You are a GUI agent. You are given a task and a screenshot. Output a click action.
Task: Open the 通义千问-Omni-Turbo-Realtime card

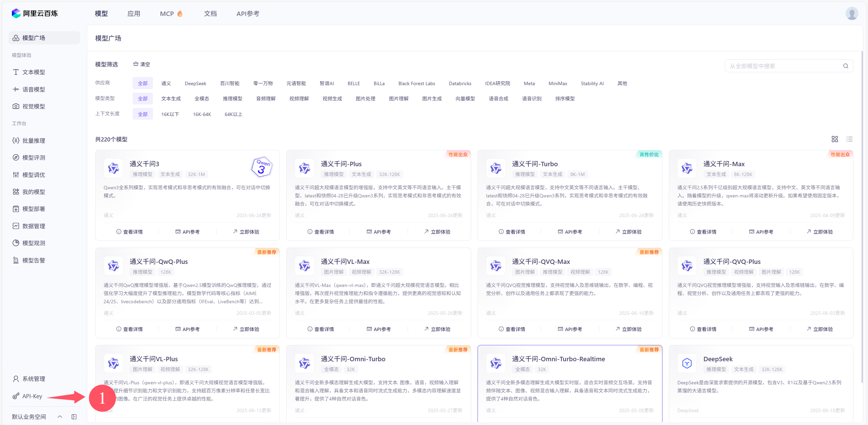[x=570, y=384]
